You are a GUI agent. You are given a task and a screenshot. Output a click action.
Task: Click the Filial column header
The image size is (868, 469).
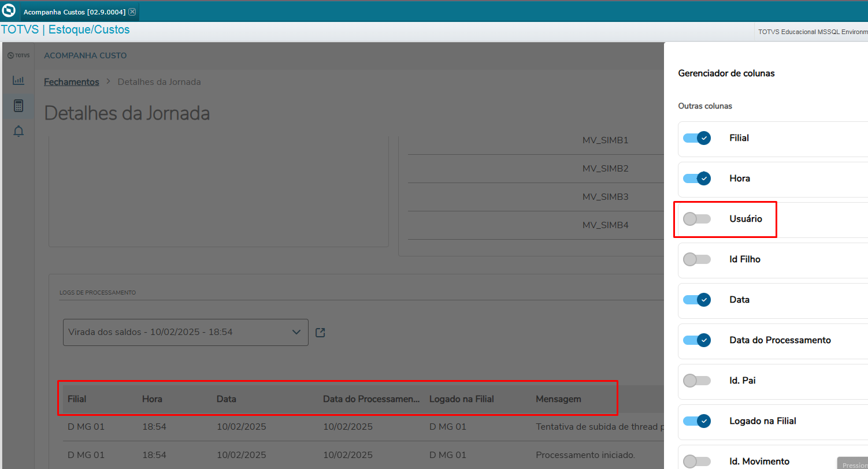(x=77, y=399)
